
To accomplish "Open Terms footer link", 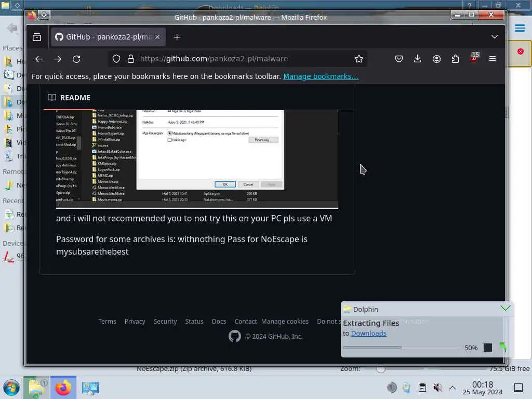I will (x=107, y=321).
